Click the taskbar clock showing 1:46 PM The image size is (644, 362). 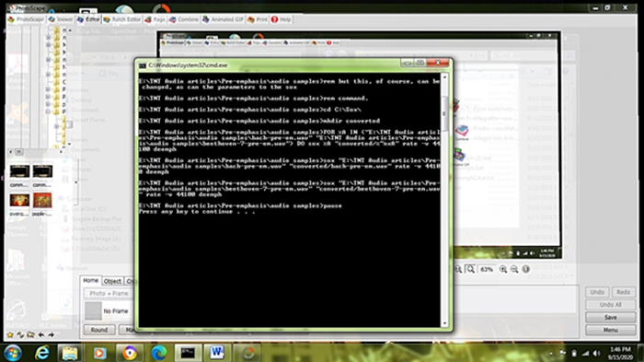[621, 354]
